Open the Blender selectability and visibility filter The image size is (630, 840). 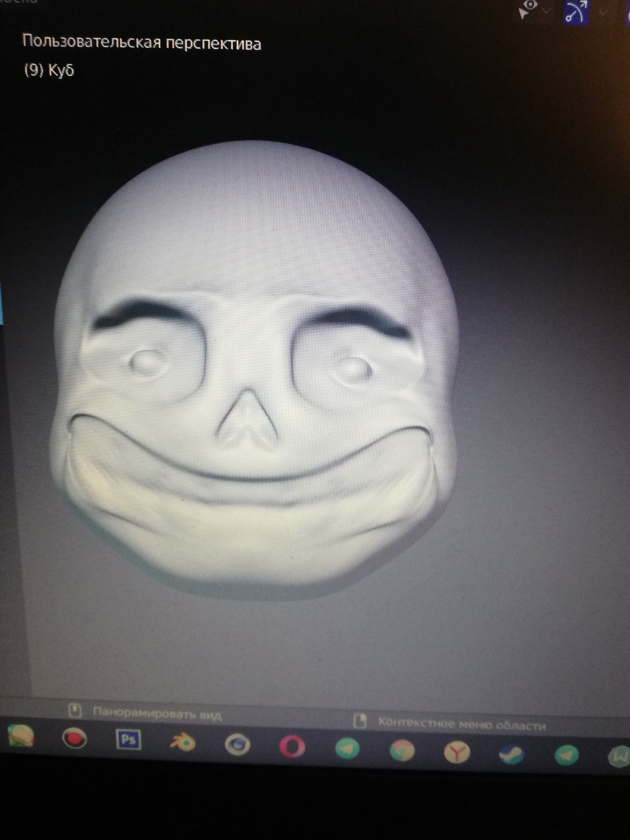pos(527,9)
